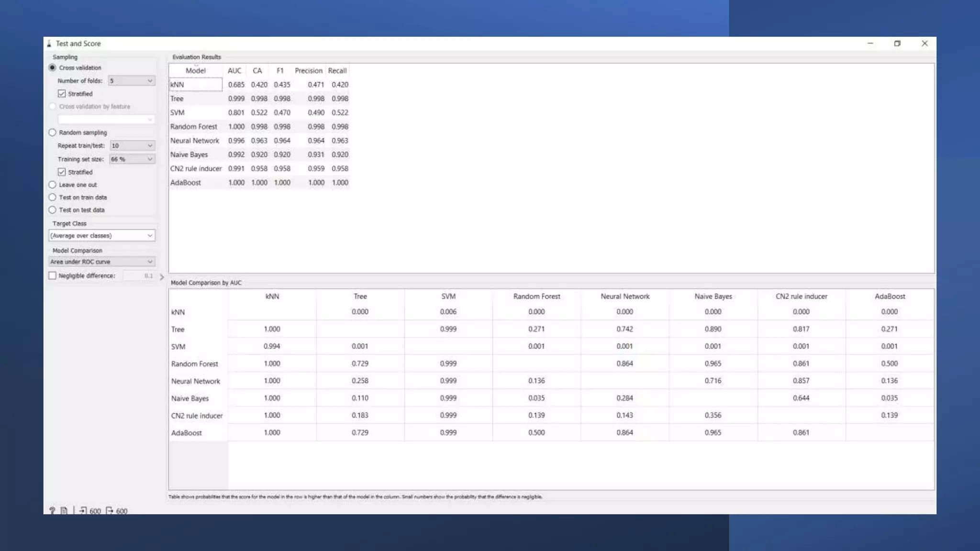Open the Model Comparison metric dropdown

coord(102,262)
